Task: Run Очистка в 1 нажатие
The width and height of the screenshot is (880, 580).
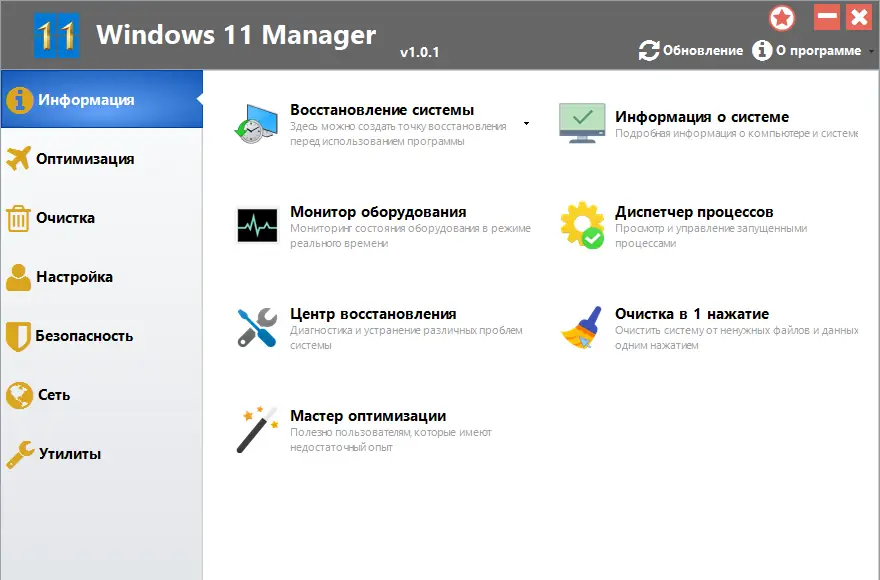Action: 692,314
